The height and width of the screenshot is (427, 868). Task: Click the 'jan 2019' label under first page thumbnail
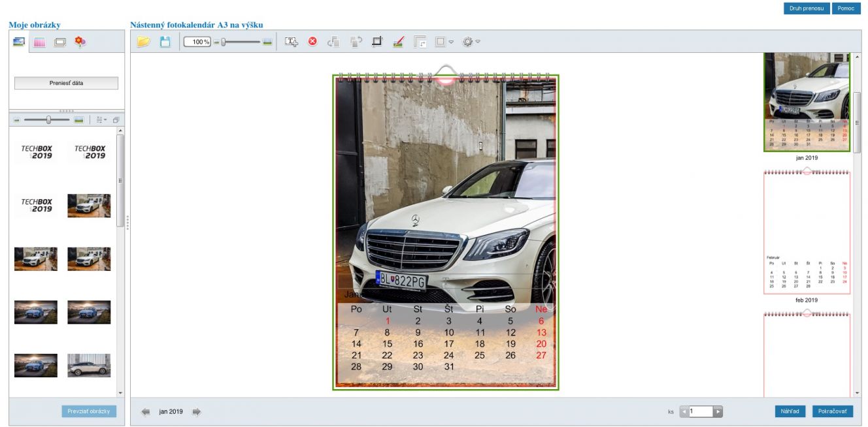tap(807, 158)
